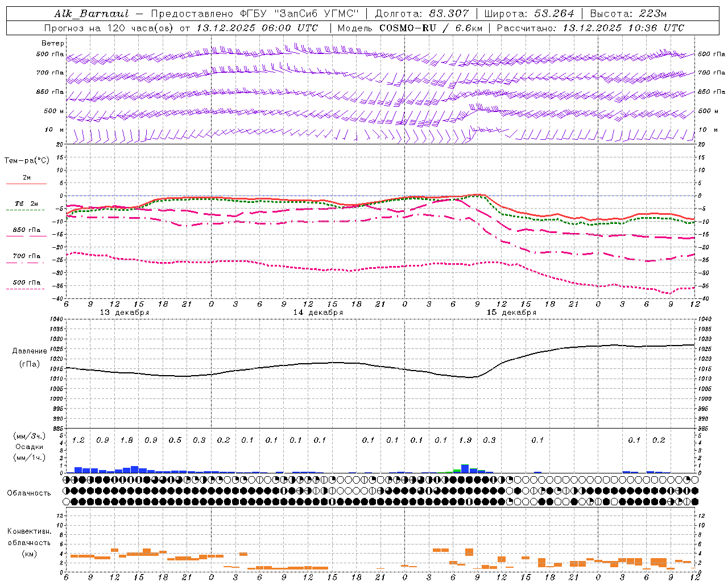The width and height of the screenshot is (728, 582).
Task: Click the (мм/3ч.) precipitation unit label
Action: pos(29,436)
